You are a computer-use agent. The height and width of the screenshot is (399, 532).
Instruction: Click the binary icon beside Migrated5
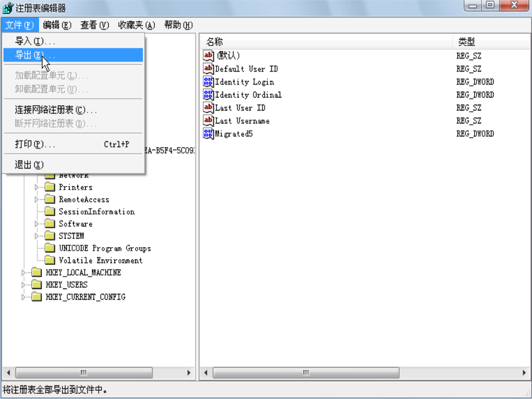208,134
